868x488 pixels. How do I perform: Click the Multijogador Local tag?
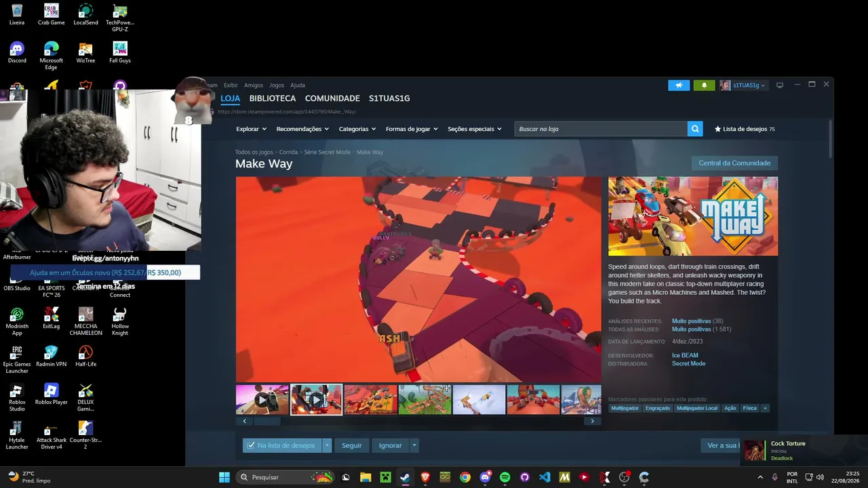(x=697, y=408)
